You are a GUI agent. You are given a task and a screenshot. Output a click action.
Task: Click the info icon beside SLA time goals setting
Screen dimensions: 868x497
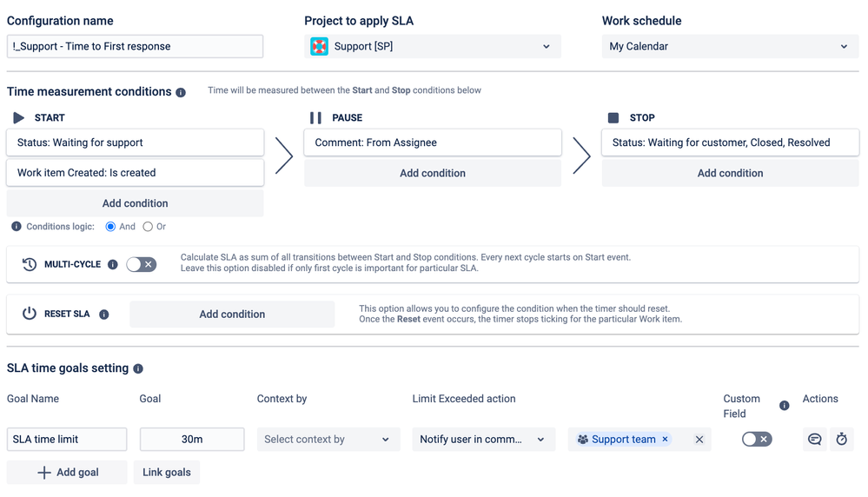coord(138,369)
